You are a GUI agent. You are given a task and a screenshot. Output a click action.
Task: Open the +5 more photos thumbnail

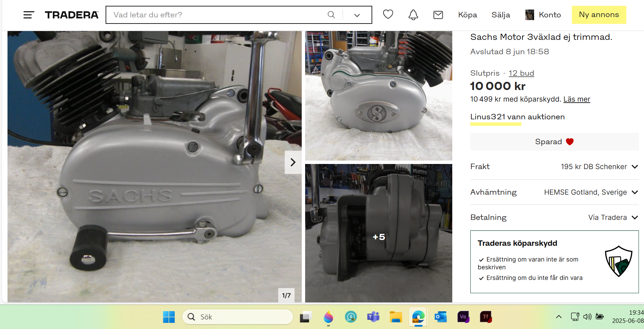(378, 233)
